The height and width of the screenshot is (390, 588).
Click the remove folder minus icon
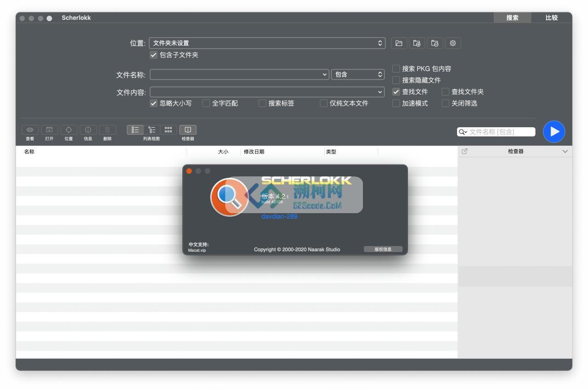tap(435, 43)
